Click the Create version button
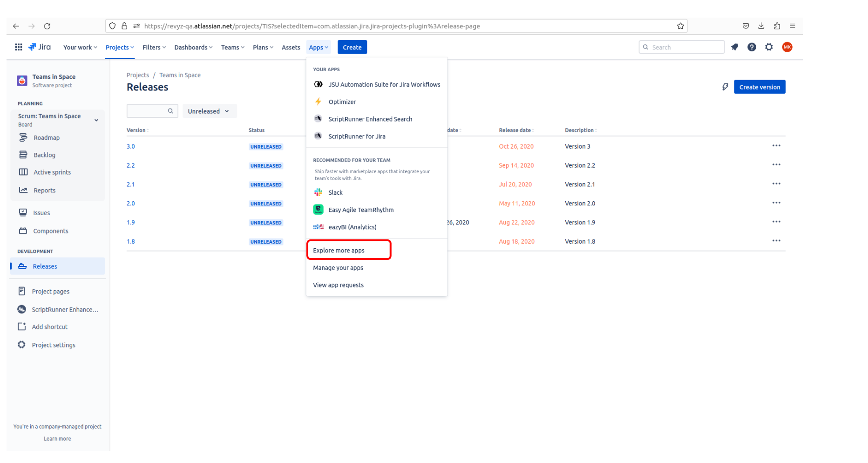 coord(759,87)
